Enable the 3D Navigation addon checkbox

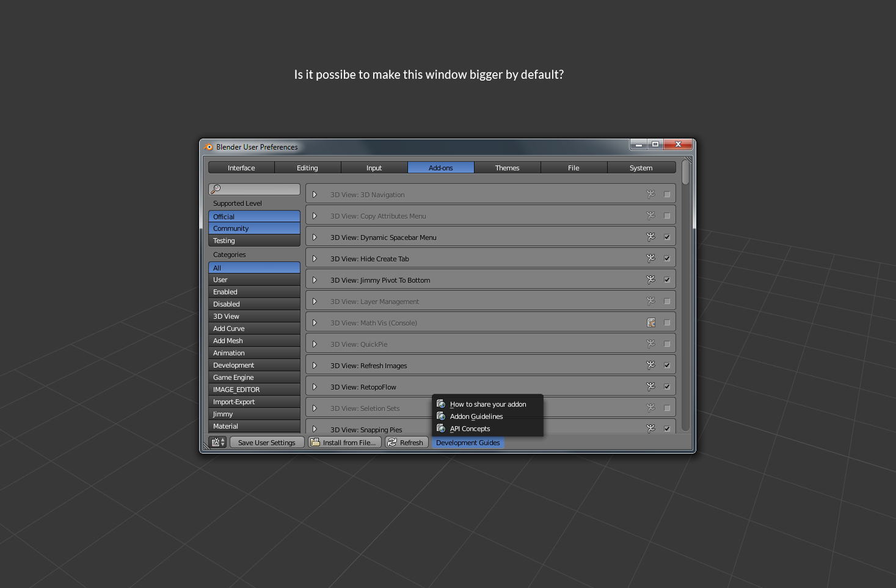(667, 194)
